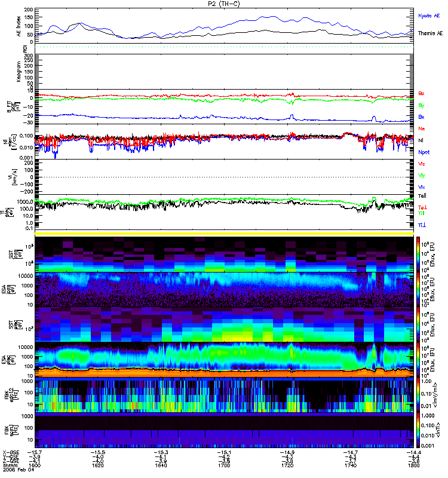Click the 1600 time tick label
The height and width of the screenshot is (478, 448).
pyautogui.click(x=34, y=465)
